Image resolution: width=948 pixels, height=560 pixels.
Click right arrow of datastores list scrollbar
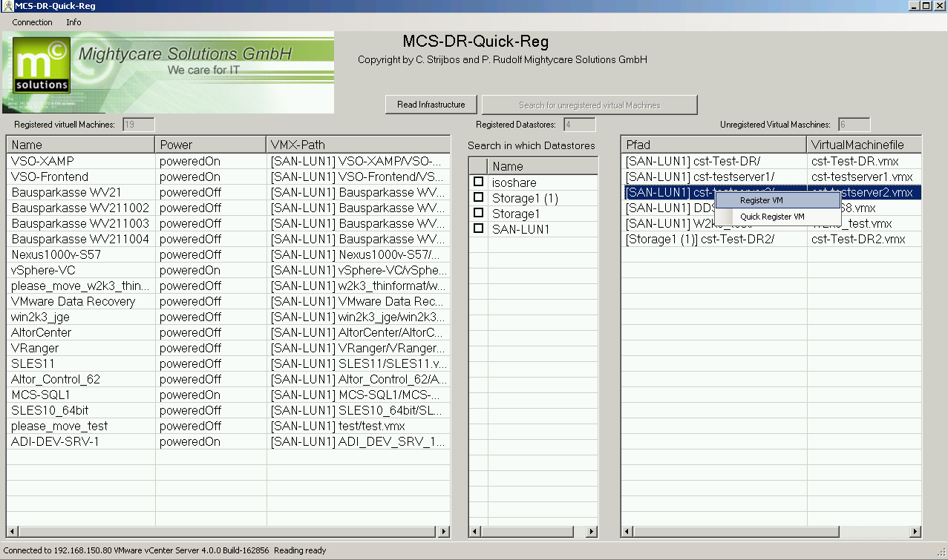[592, 532]
